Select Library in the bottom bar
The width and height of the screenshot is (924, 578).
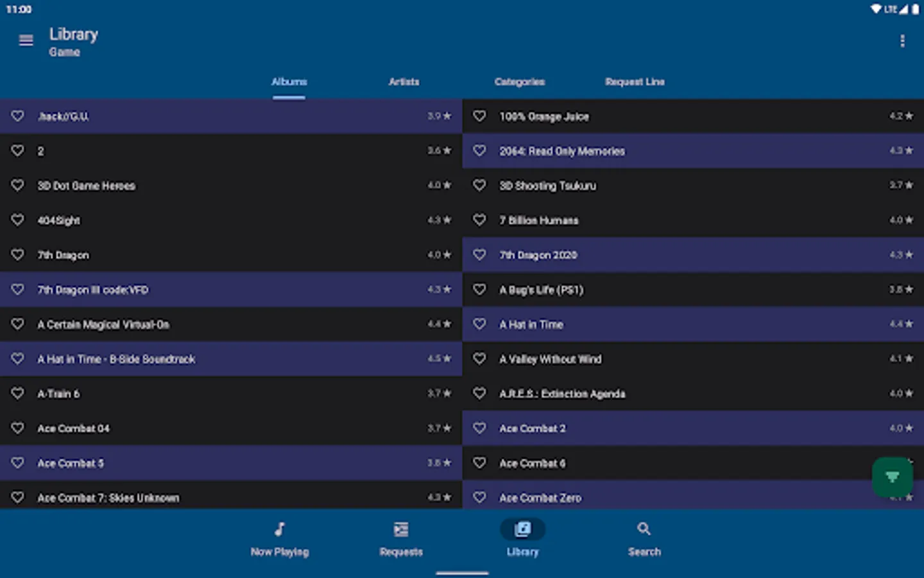[522, 539]
